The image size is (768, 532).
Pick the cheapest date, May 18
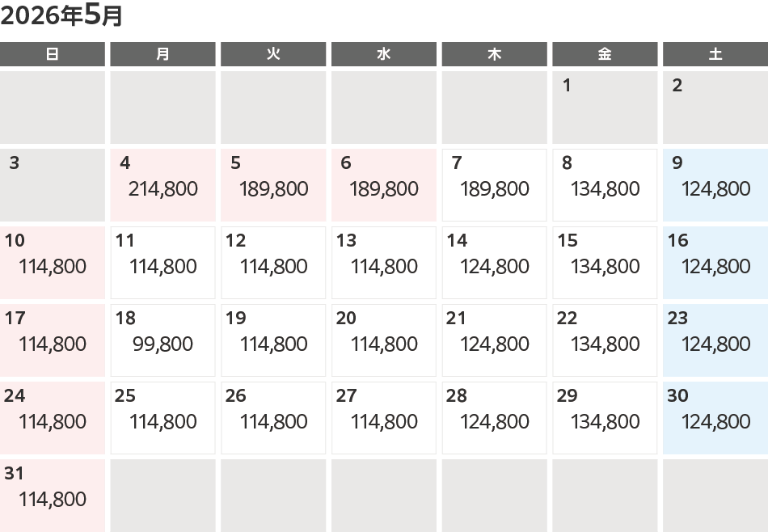[162, 340]
